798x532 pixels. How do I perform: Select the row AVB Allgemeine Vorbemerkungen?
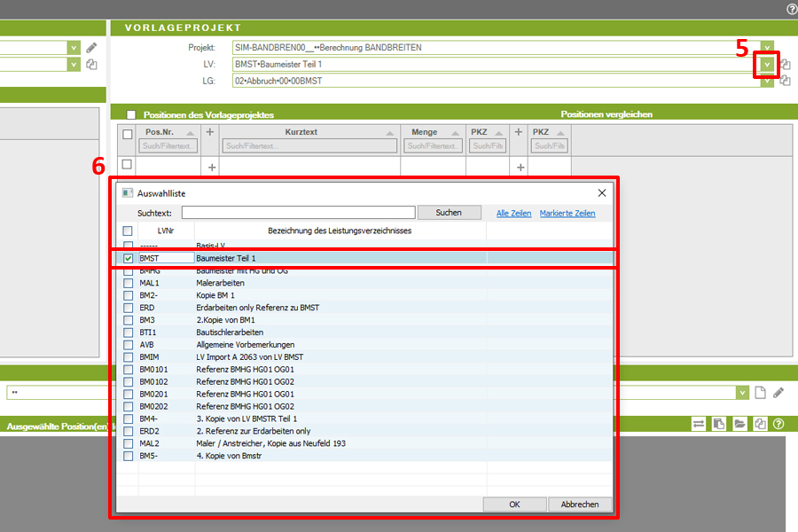point(364,345)
